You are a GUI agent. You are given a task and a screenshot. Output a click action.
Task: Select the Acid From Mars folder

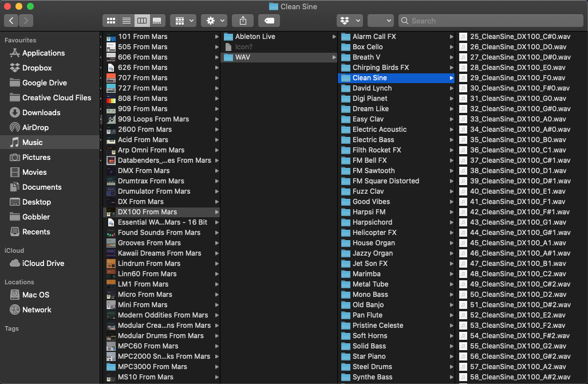(x=161, y=140)
